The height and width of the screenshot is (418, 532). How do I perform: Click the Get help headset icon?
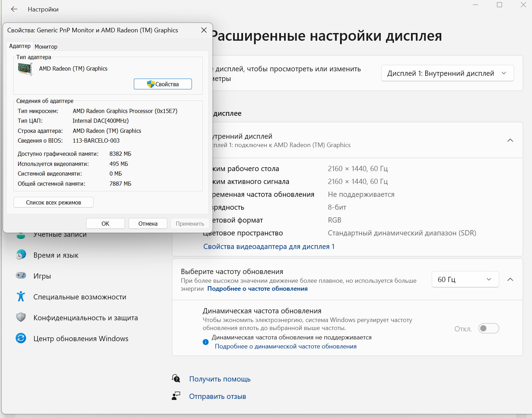coord(176,379)
